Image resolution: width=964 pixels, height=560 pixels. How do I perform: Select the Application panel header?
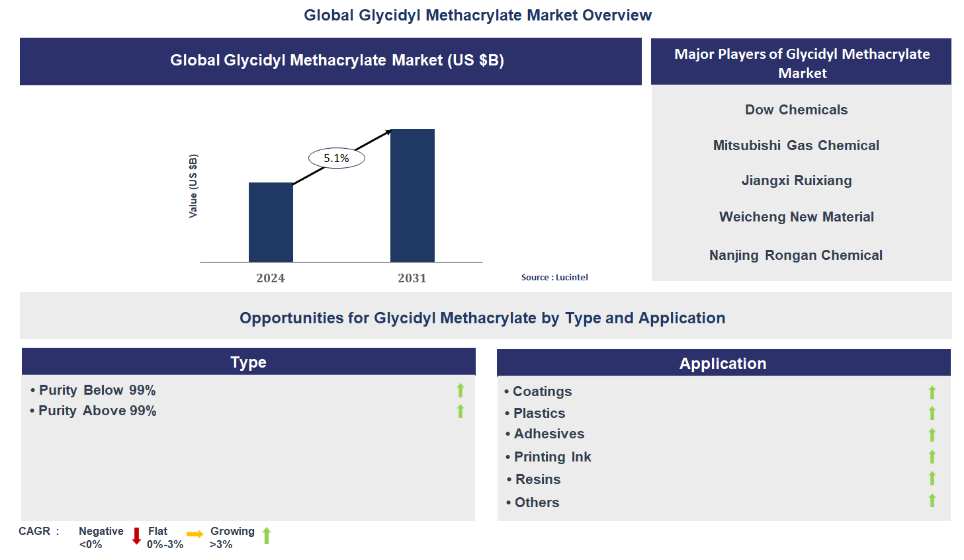click(723, 363)
